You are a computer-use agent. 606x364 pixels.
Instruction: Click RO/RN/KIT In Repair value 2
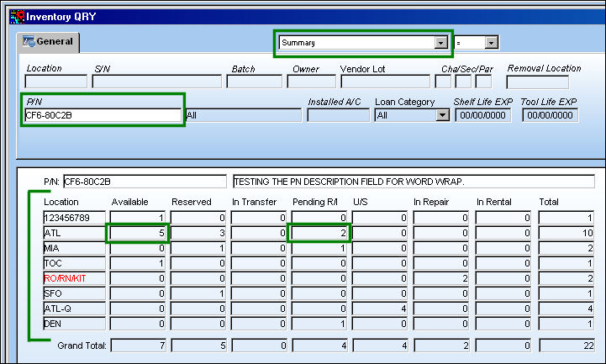(441, 278)
